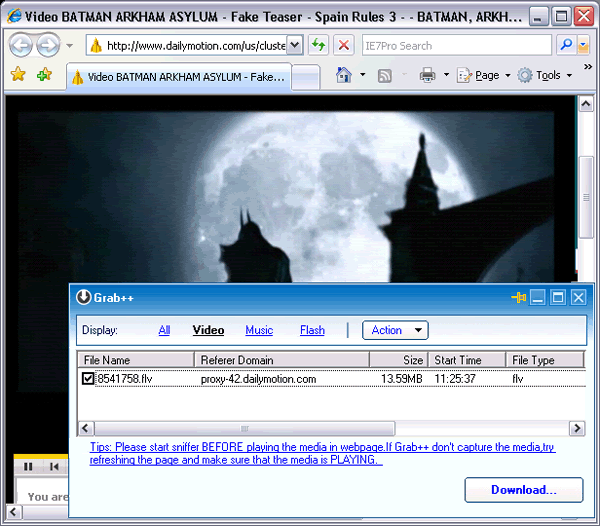Open recent pages dropdown beside Forward button
The height and width of the screenshot is (526, 600).
69,46
